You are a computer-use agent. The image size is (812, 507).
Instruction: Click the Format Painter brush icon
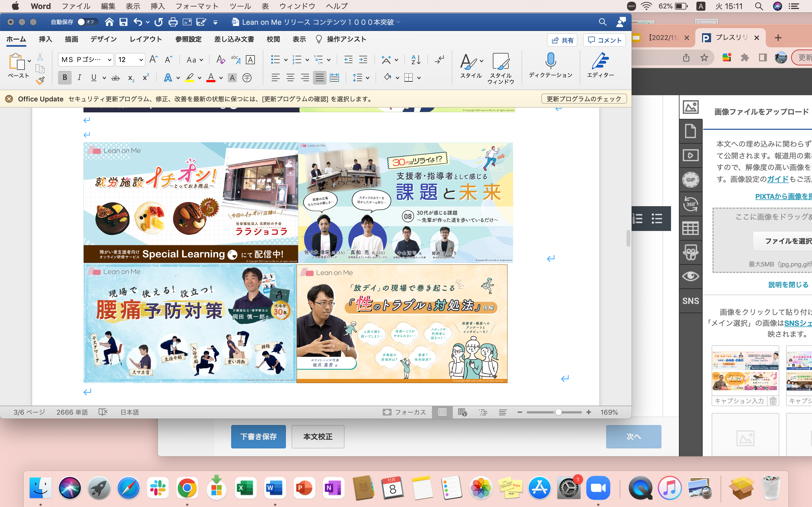(x=40, y=81)
